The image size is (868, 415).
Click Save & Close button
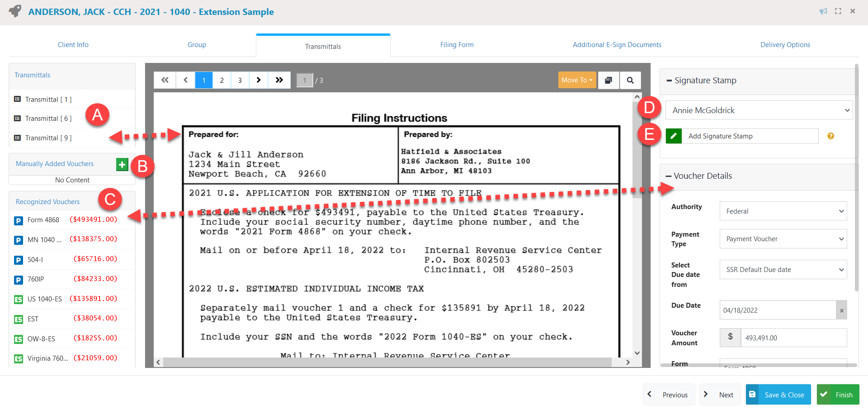click(x=778, y=395)
